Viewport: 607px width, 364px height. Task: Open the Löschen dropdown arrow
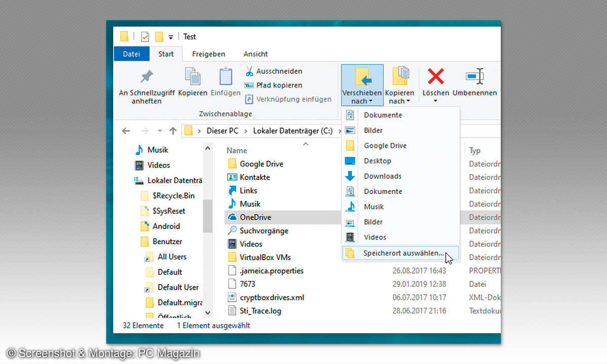pyautogui.click(x=436, y=101)
